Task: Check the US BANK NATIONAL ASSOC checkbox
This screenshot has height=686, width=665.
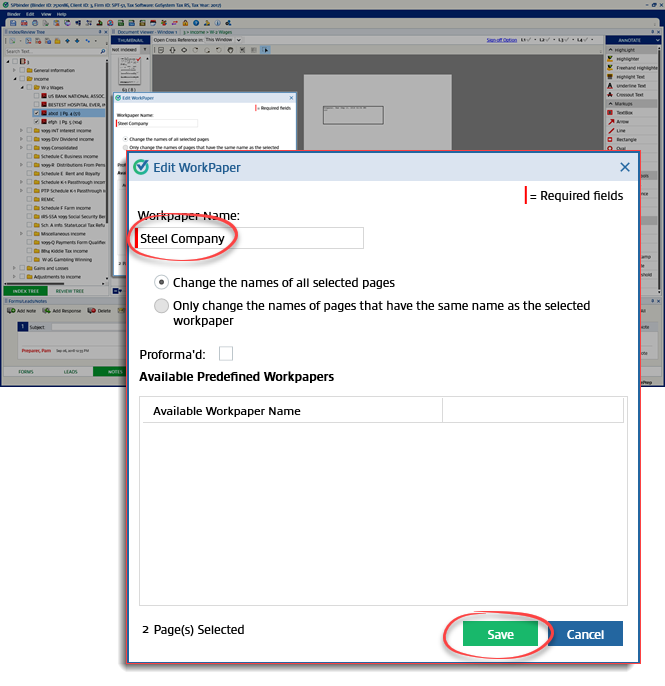Action: (x=37, y=96)
